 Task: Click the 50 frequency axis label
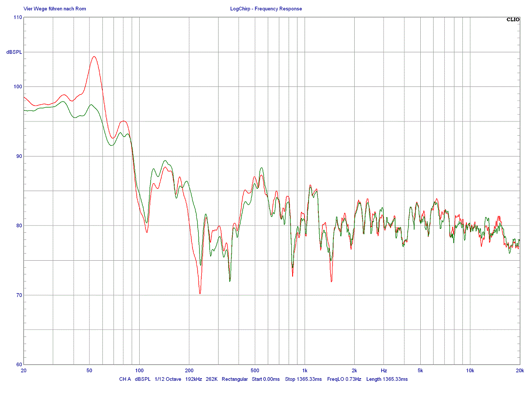coord(90,370)
